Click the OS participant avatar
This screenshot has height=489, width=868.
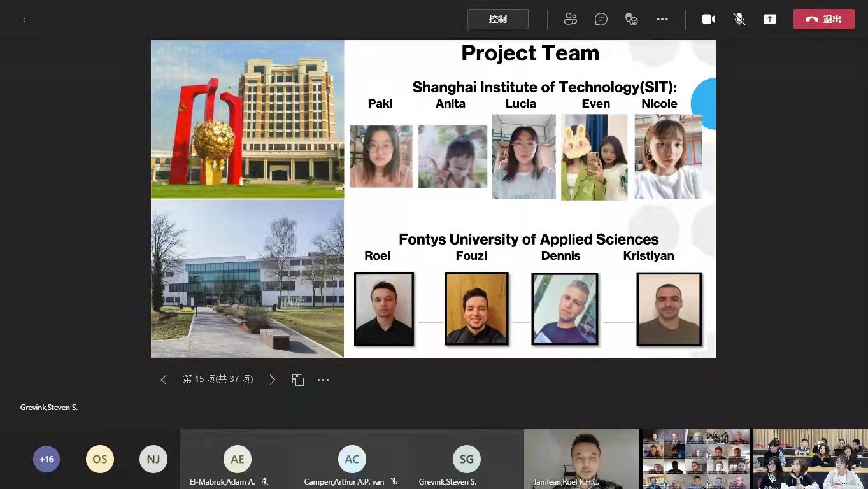(100, 459)
